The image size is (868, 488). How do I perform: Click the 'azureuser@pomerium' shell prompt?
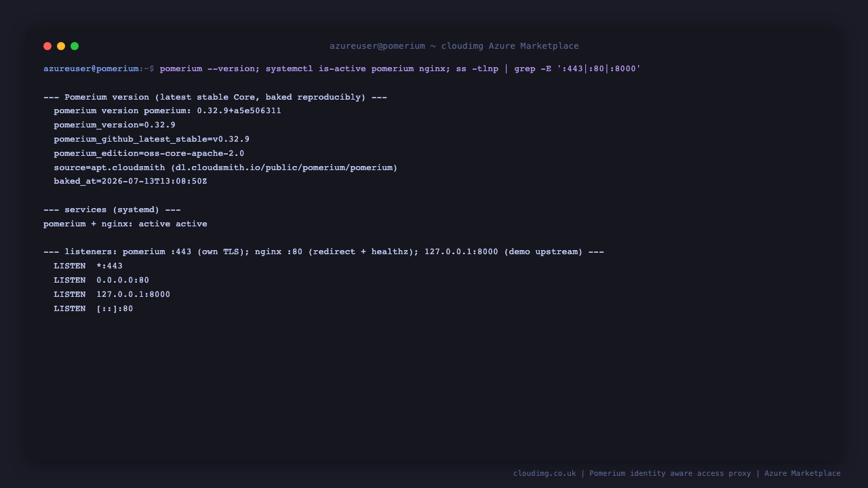pos(91,68)
